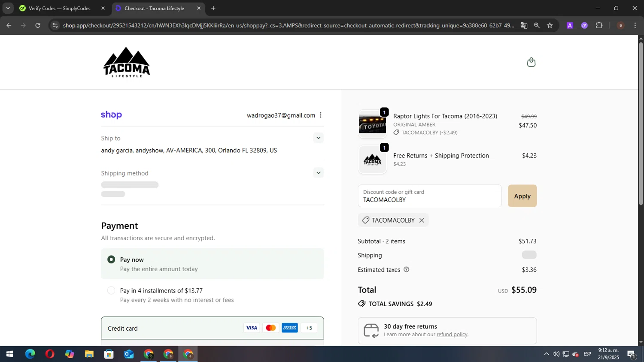Click the translate page icon
This screenshot has width=644, height=362.
pyautogui.click(x=524, y=25)
